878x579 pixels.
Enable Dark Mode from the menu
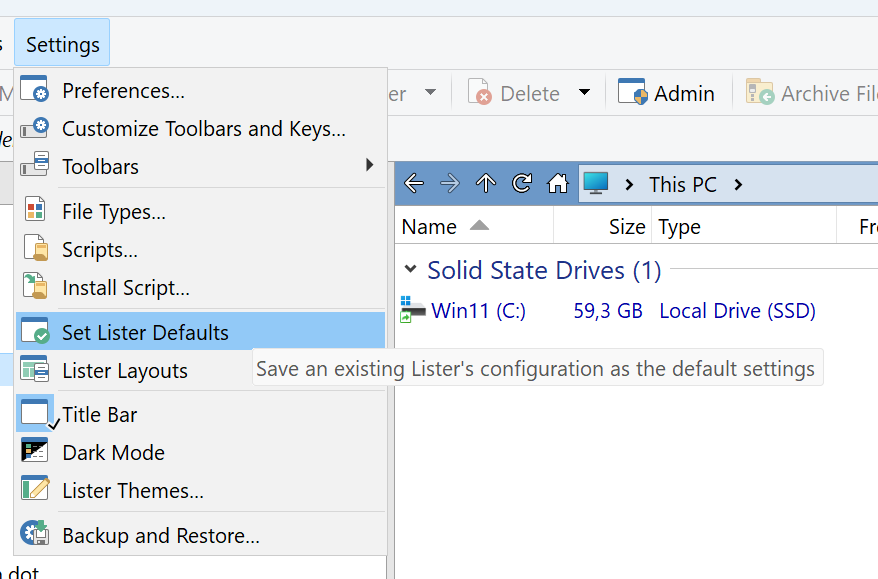click(113, 452)
